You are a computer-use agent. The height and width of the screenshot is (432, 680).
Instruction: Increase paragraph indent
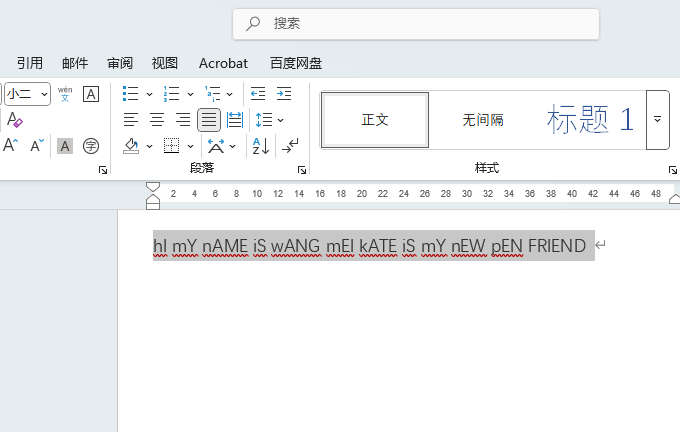click(284, 94)
